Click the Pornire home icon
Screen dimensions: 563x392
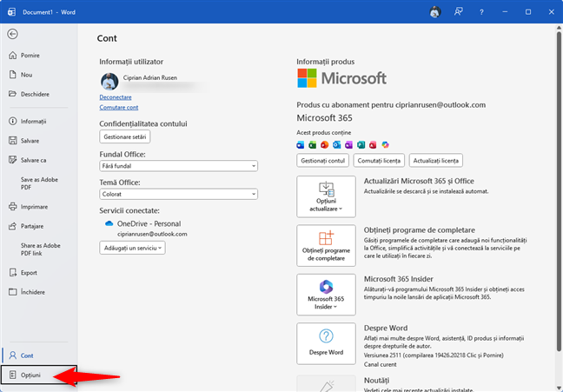point(12,56)
